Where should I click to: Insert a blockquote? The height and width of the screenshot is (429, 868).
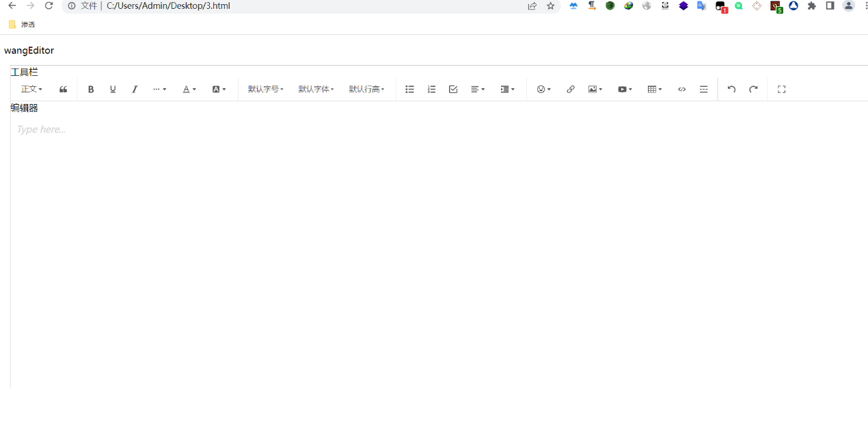pos(63,90)
